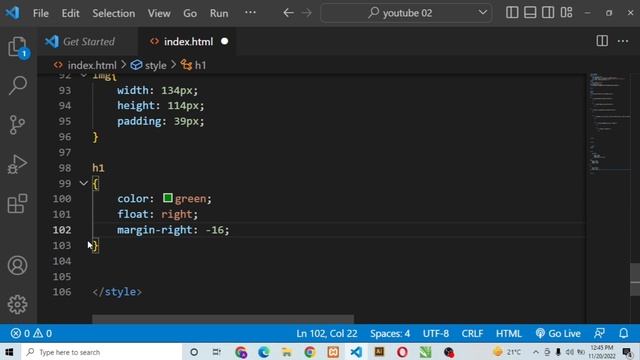The height and width of the screenshot is (360, 640).
Task: Click unsaved dot on index.html tab
Action: [x=224, y=41]
